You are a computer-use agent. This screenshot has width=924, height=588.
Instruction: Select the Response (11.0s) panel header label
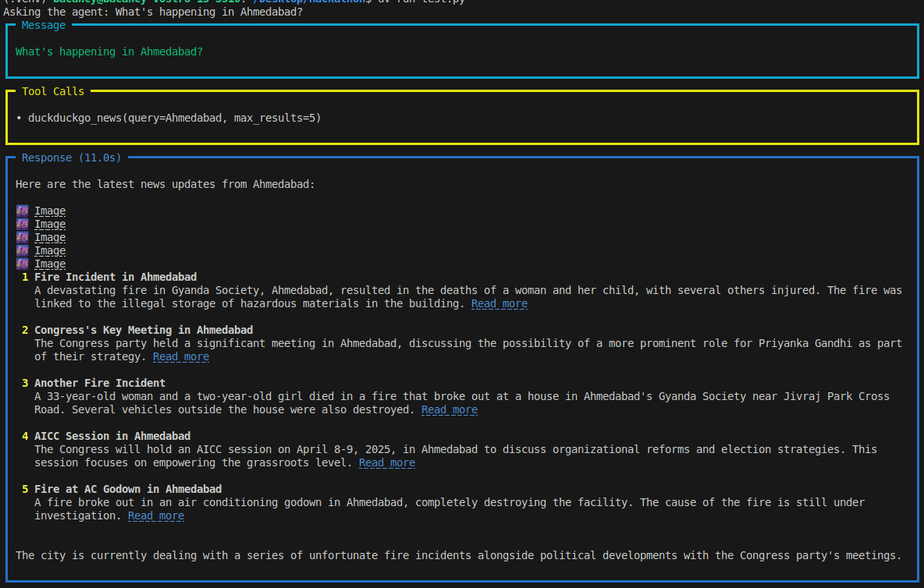coord(70,158)
